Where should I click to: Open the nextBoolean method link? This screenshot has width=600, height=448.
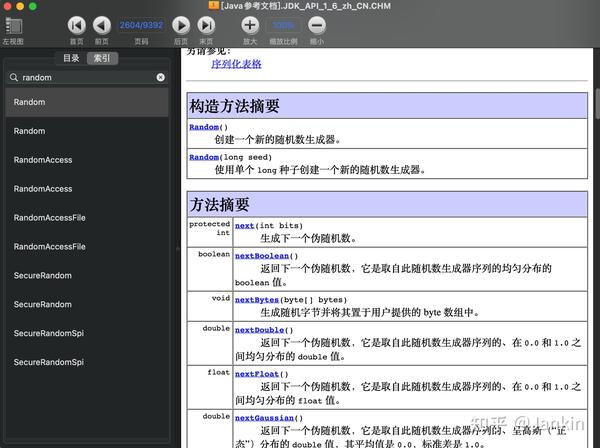click(262, 256)
